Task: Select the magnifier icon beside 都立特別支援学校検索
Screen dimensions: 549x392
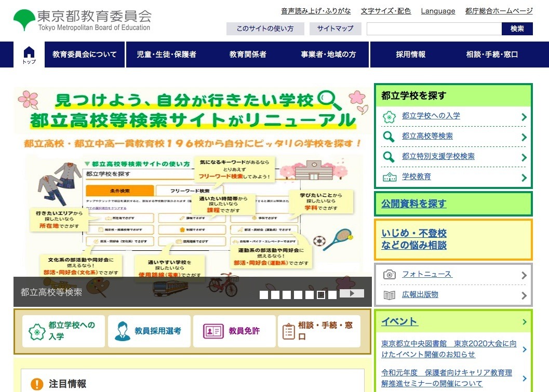Action: (389, 157)
